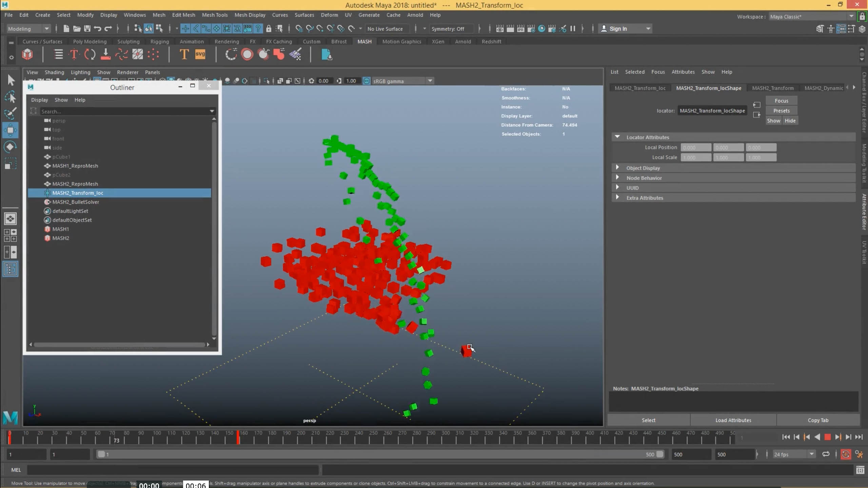The height and width of the screenshot is (488, 868).
Task: Select the Lasso tool in toolbox
Action: [x=10, y=97]
